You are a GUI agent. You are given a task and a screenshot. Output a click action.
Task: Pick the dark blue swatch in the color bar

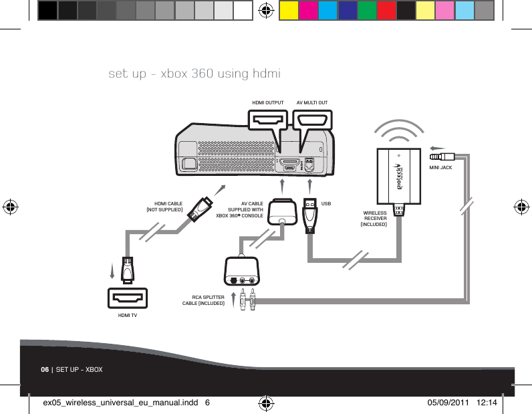[x=348, y=10]
